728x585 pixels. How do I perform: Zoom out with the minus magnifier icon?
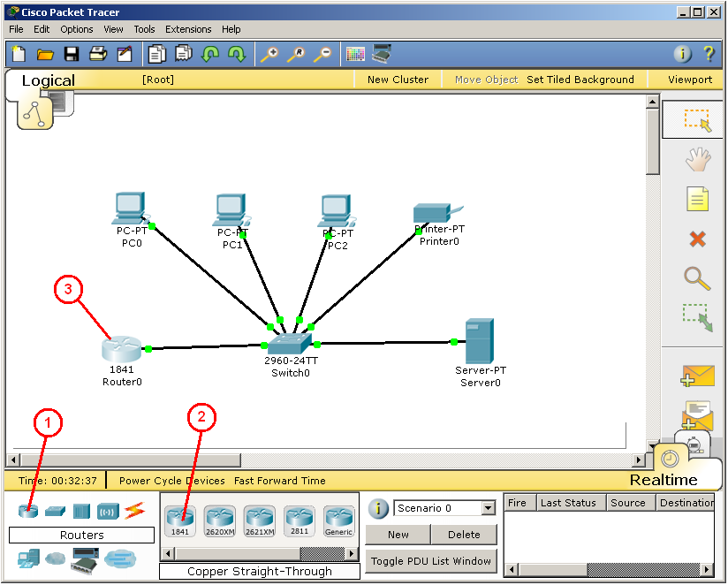point(322,54)
